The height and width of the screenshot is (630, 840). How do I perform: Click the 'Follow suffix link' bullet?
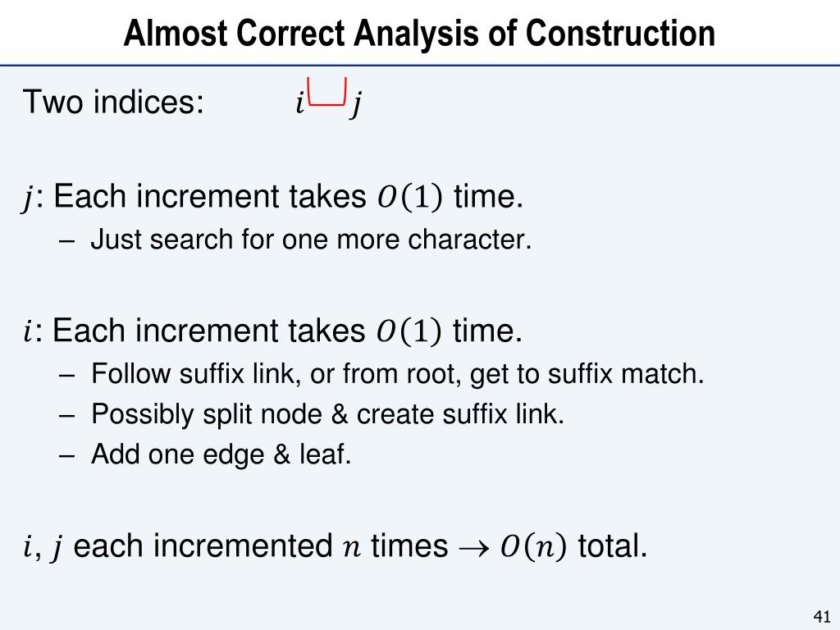397,373
